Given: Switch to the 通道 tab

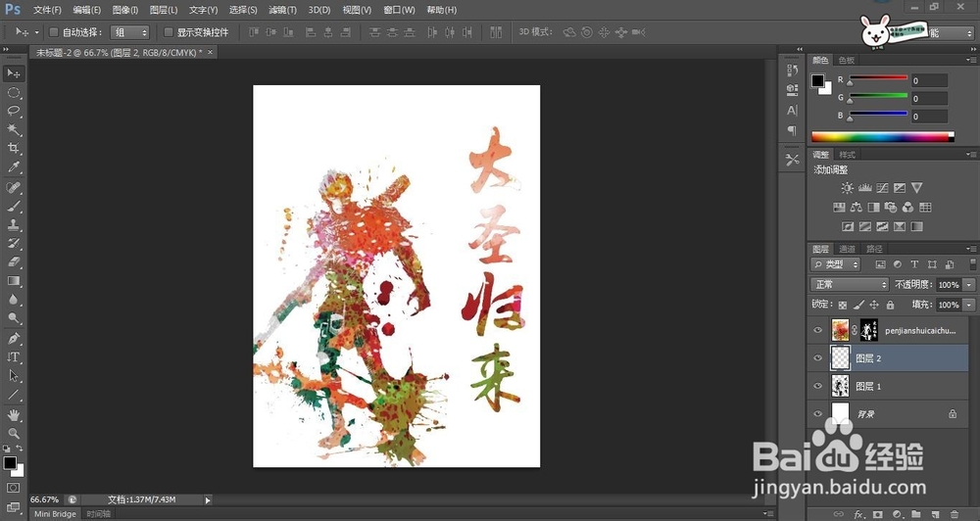Looking at the screenshot, I should (847, 249).
